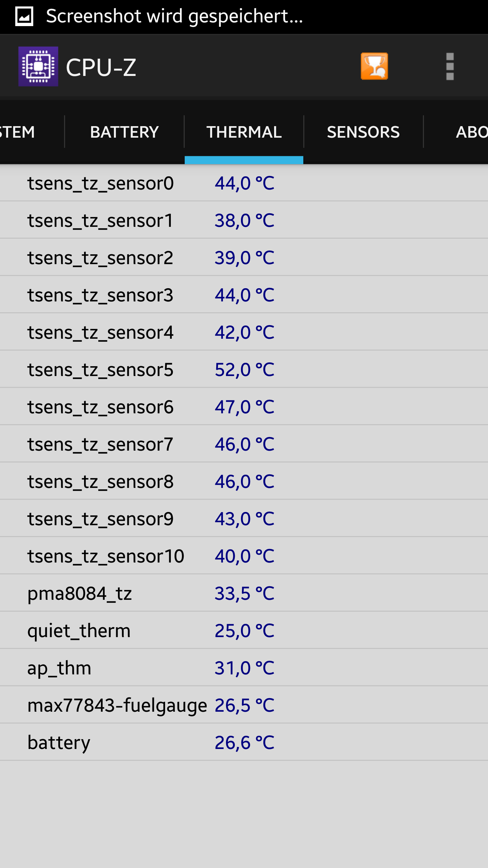Tap the tsens_tz_sensor5 52,0 °C row
The height and width of the screenshot is (868, 488).
click(x=244, y=370)
